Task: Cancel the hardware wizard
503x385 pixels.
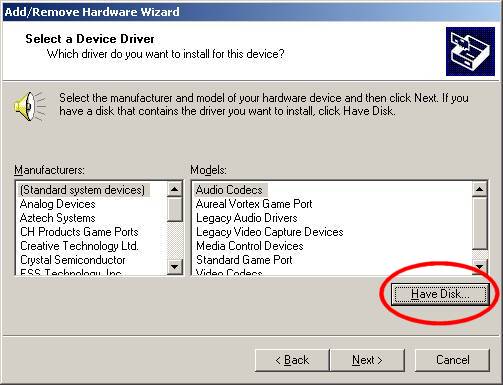Action: click(452, 360)
